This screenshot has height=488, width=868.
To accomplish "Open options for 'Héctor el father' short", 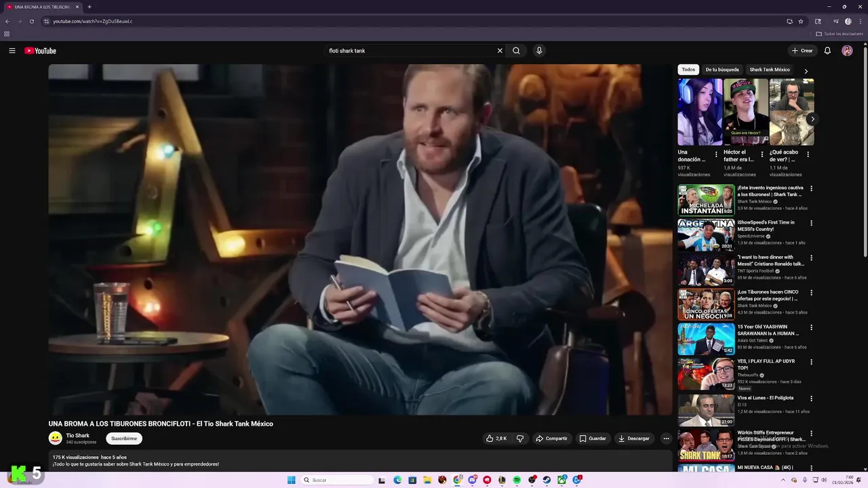I will [762, 155].
